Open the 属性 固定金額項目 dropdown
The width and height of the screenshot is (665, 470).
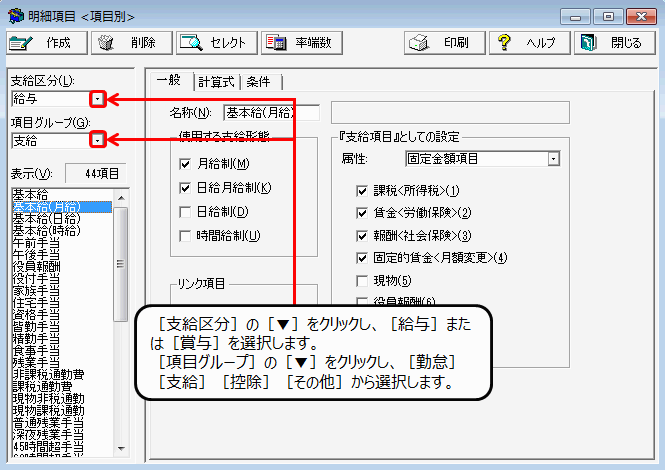(553, 158)
